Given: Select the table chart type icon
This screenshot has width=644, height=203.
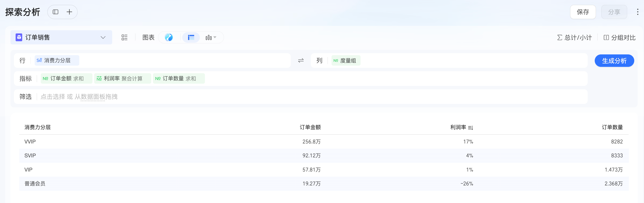Looking at the screenshot, I should (191, 38).
